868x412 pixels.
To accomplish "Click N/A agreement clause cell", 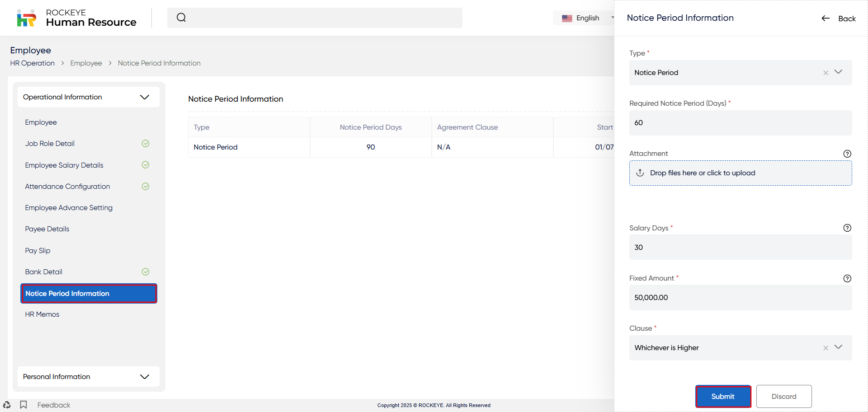I will (492, 147).
